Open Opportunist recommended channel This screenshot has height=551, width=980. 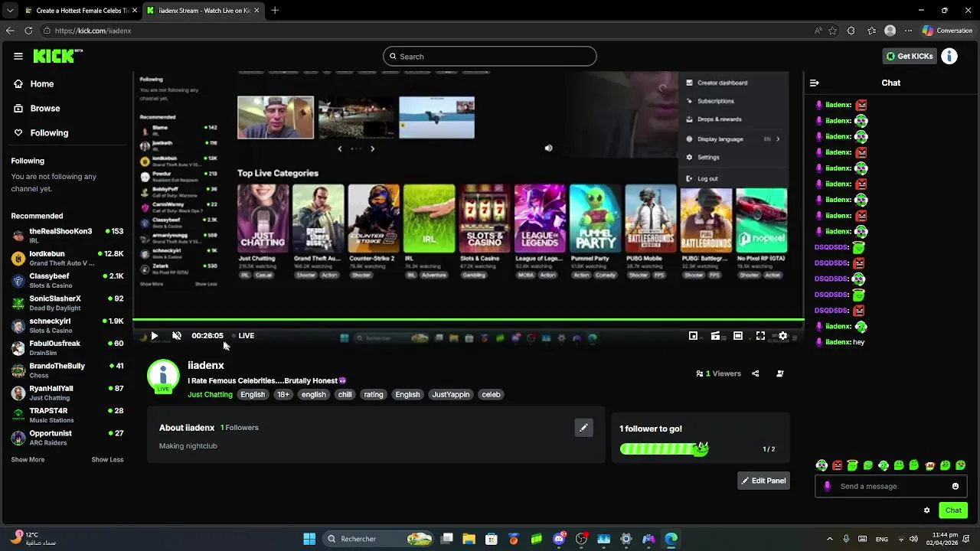point(67,437)
